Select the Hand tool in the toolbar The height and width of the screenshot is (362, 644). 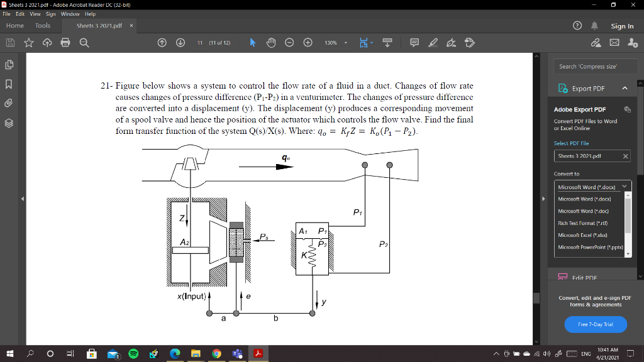[x=271, y=43]
